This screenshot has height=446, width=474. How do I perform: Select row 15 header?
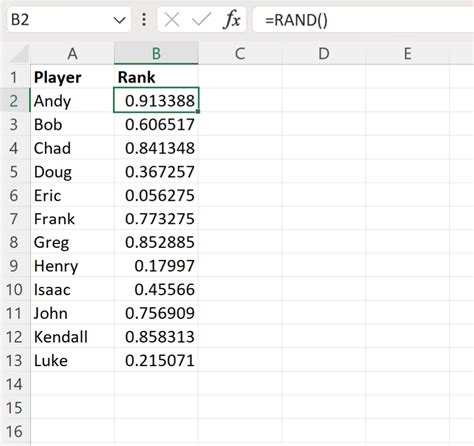click(15, 408)
